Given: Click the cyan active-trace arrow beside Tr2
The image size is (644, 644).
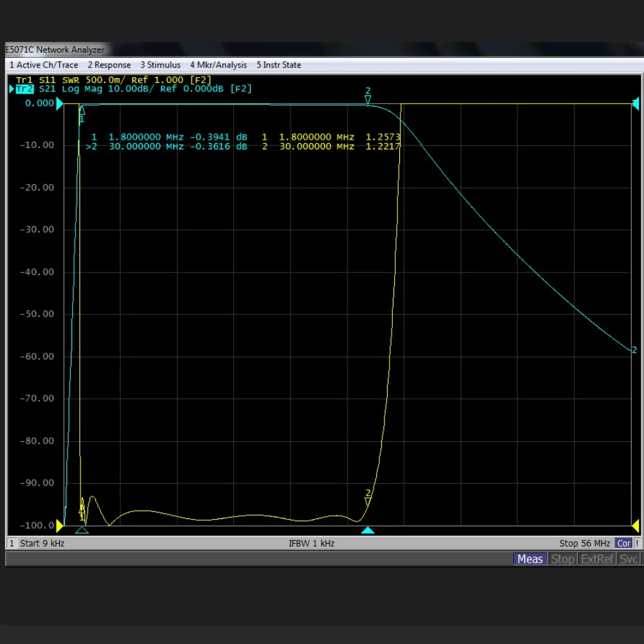Looking at the screenshot, I should 12,89.
